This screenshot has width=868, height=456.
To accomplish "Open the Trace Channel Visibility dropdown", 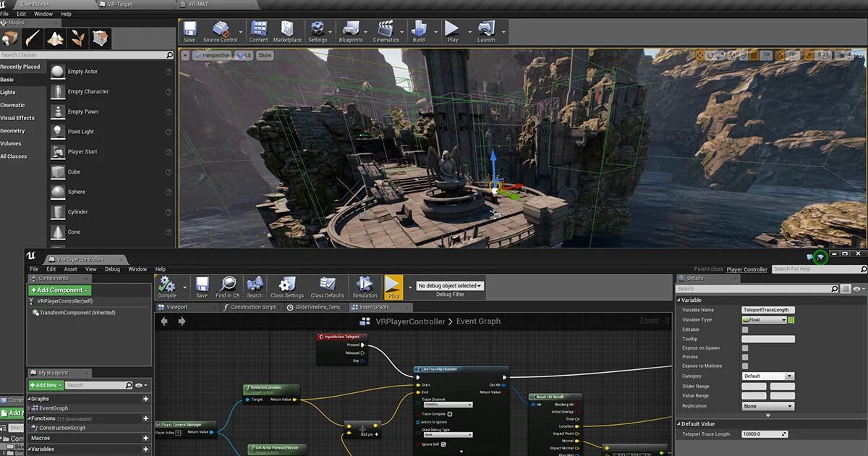I will tap(447, 405).
